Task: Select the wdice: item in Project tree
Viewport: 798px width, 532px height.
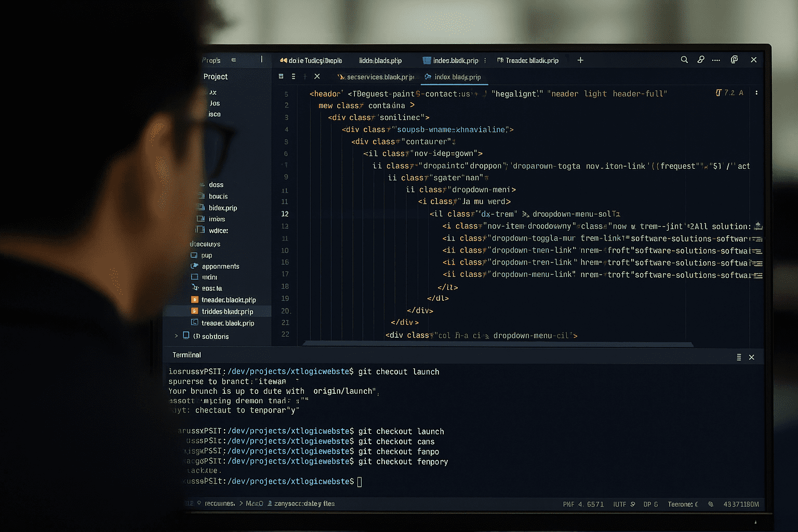Action: 218,230
